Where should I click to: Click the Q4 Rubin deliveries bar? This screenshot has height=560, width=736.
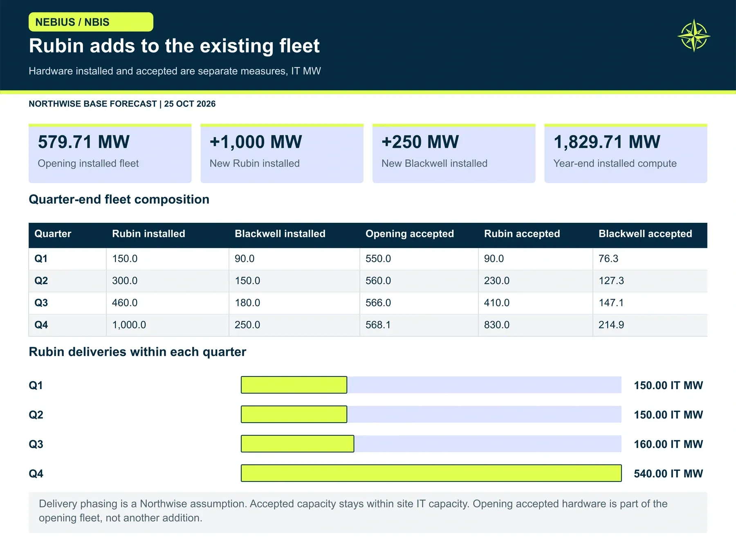click(431, 473)
